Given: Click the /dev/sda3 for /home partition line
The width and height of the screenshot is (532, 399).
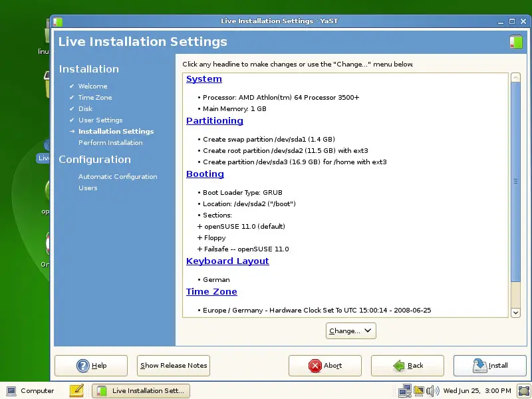Looking at the screenshot, I should click(295, 162).
